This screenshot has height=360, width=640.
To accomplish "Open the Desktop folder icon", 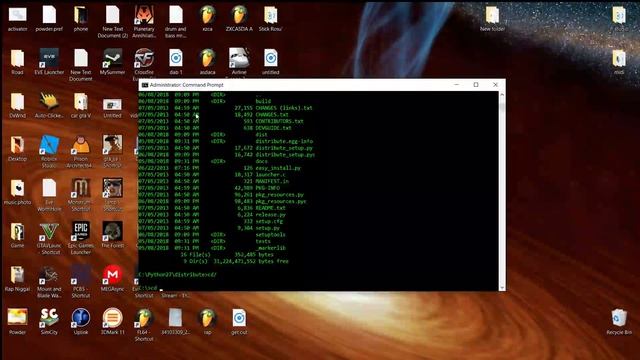I will point(18,149).
